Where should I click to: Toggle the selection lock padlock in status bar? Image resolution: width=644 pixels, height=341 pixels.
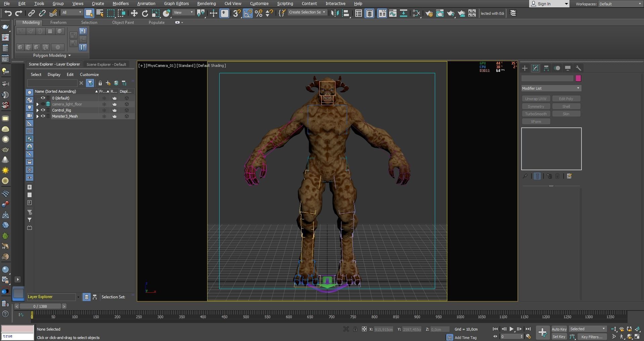pyautogui.click(x=355, y=329)
